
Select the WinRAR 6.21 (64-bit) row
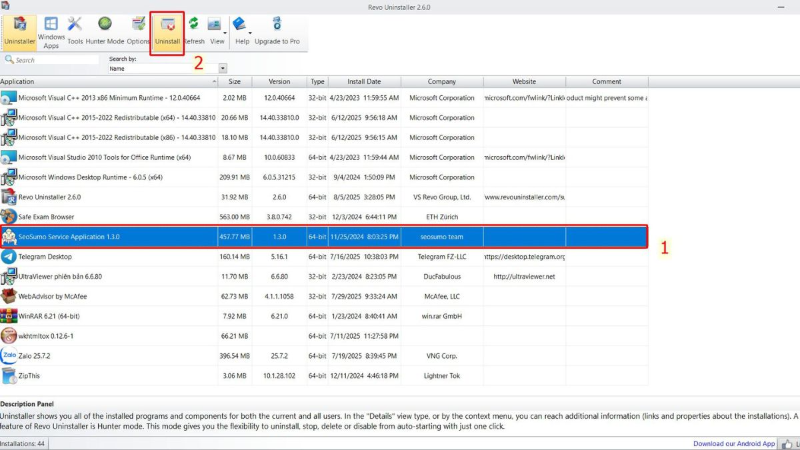pyautogui.click(x=324, y=316)
